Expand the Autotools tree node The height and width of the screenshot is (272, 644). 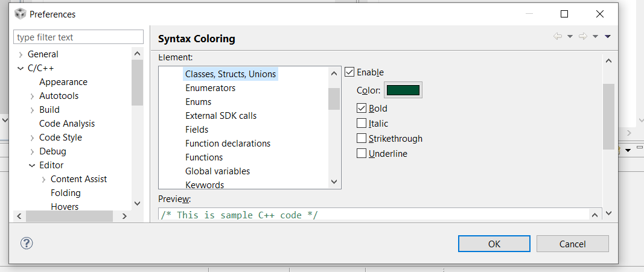32,96
